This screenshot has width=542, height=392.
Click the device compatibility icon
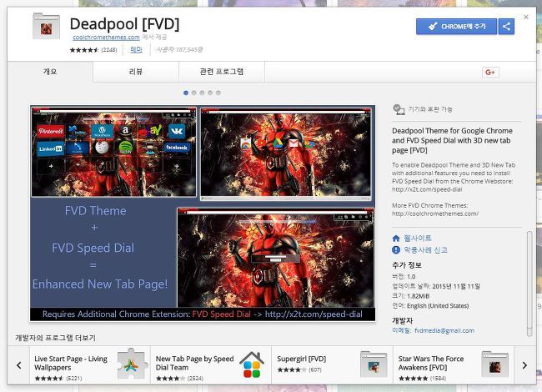tap(399, 109)
